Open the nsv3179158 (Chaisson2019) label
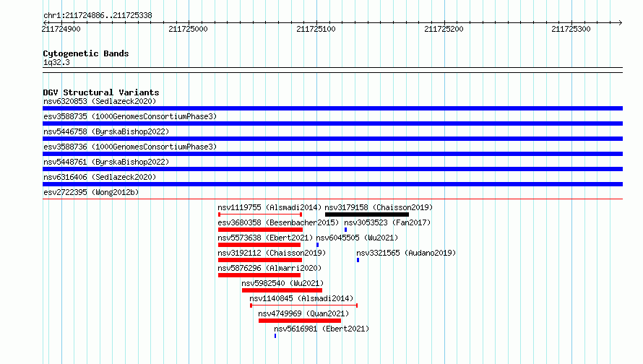643x364 pixels. 379,207
